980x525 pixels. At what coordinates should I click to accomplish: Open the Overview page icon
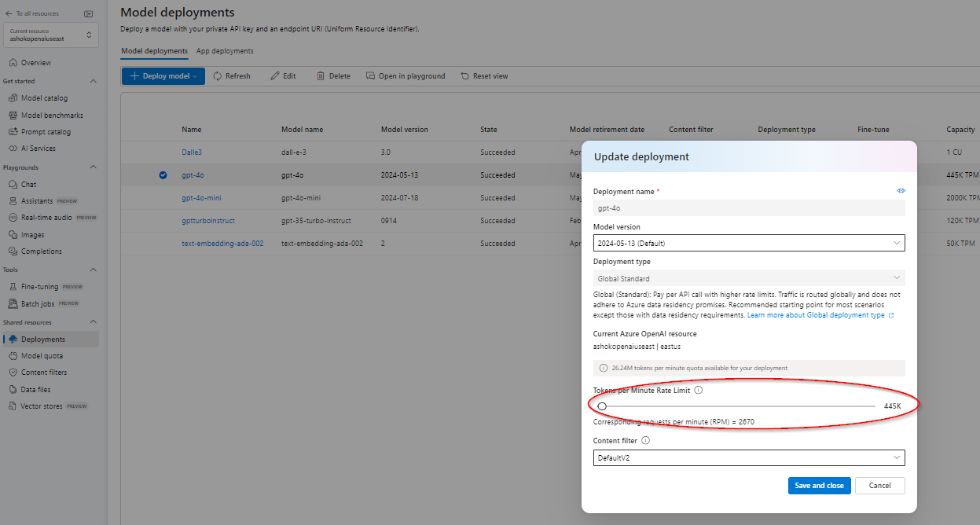(x=13, y=63)
